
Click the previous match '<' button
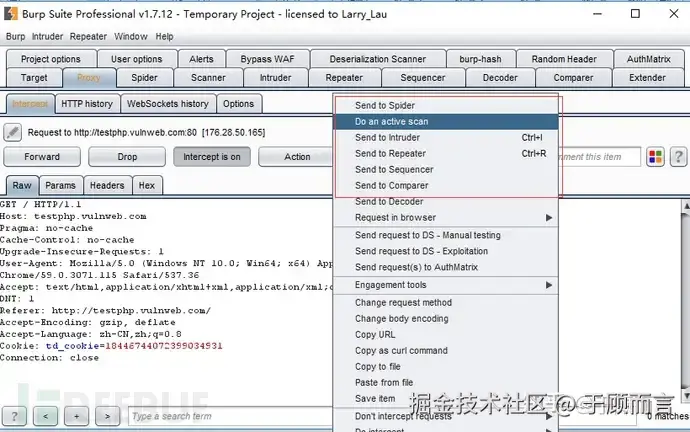pos(45,416)
